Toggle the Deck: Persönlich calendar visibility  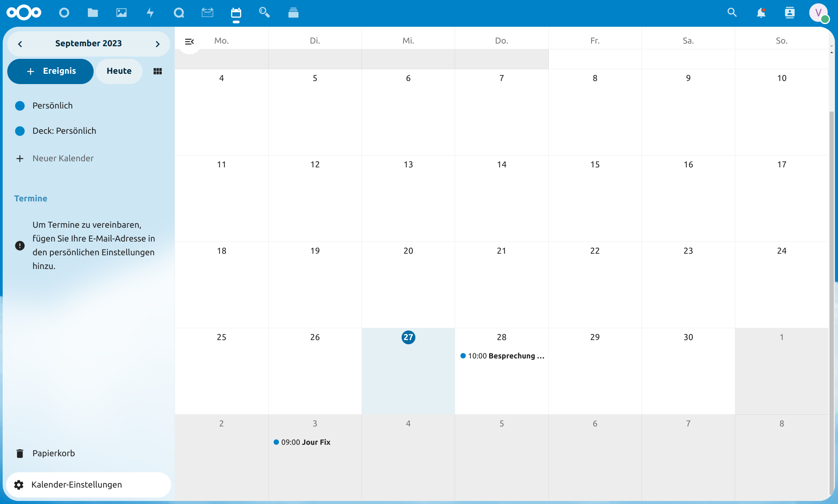(20, 131)
